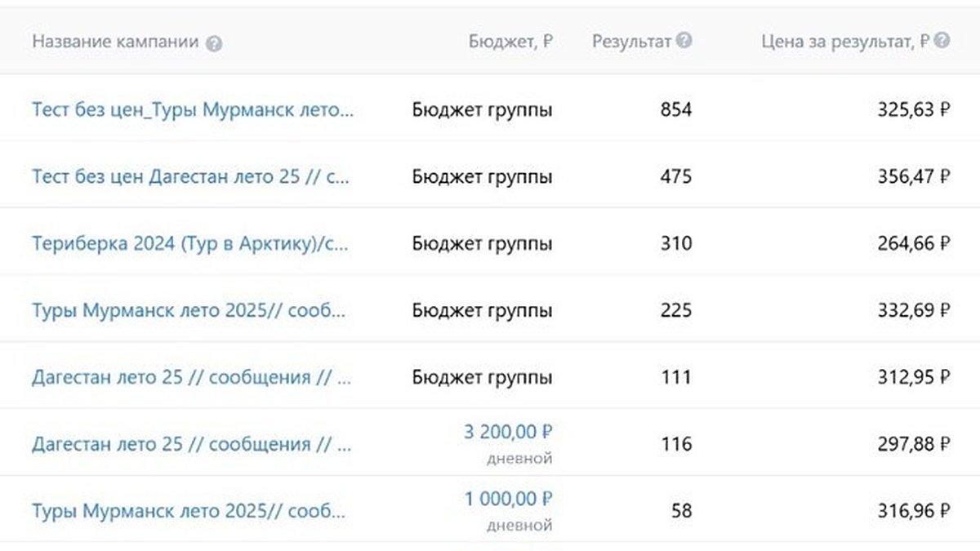Click price per result 316,96 ₽
This screenshot has height=551, width=980.
[915, 511]
